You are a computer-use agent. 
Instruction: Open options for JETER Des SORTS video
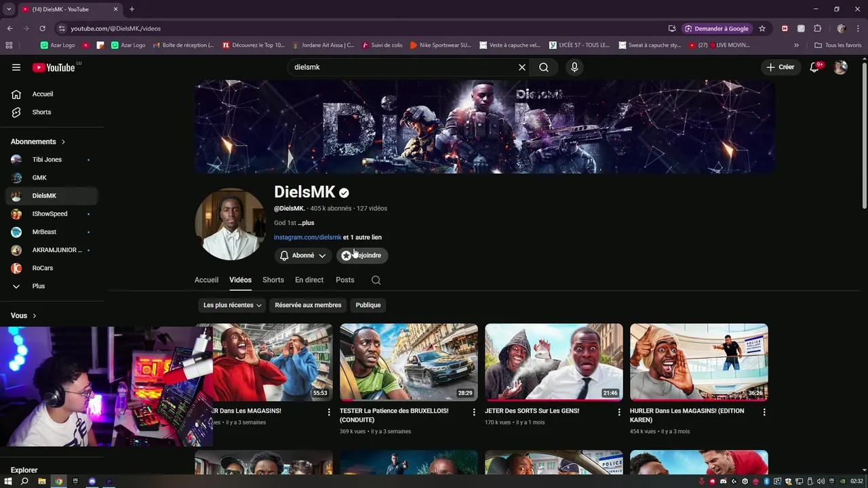point(619,412)
